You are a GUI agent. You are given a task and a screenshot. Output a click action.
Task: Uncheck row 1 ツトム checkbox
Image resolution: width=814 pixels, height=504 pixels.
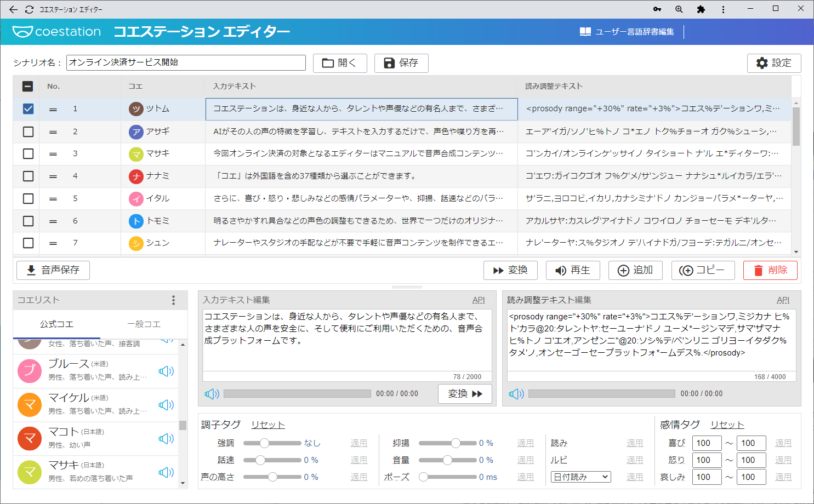pyautogui.click(x=28, y=109)
